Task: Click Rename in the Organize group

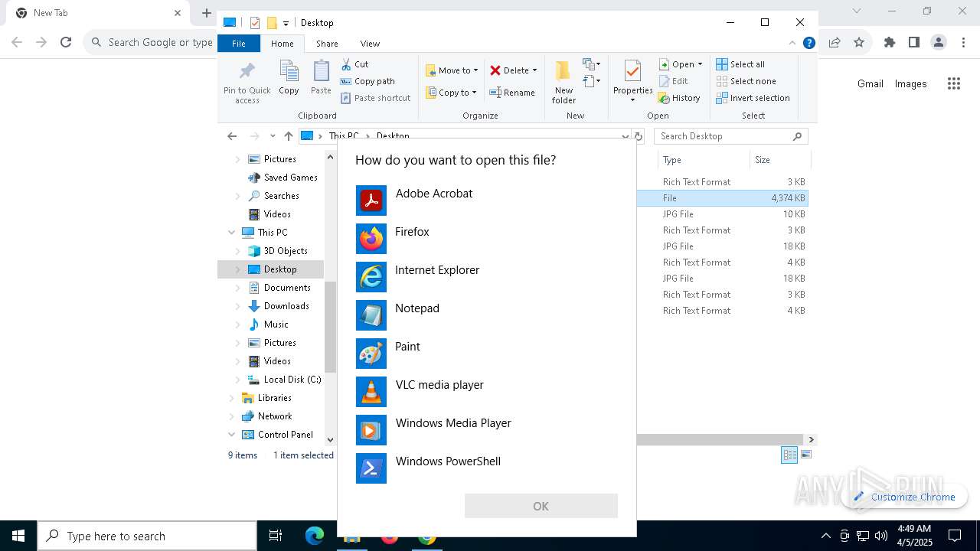Action: (512, 93)
